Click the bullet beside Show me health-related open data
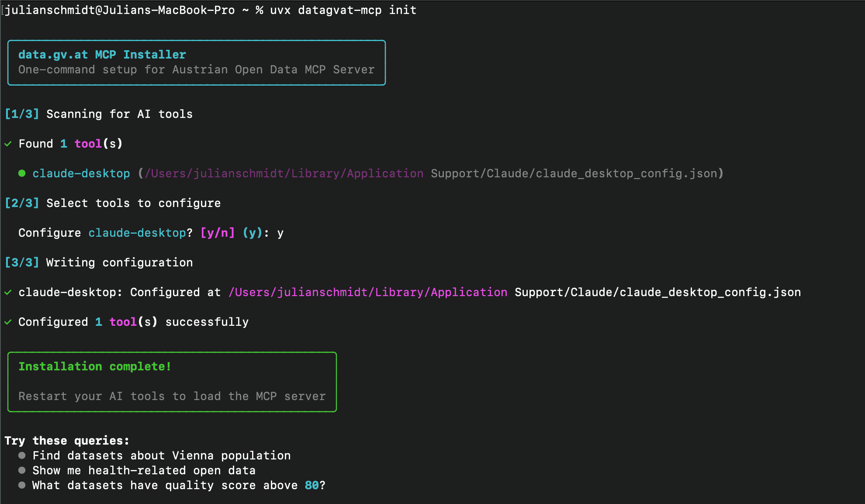This screenshot has height=504, width=865. pos(22,470)
